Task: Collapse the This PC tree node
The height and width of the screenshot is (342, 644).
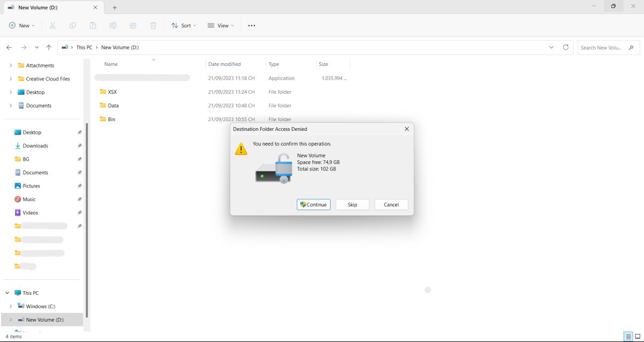Action: (x=7, y=293)
